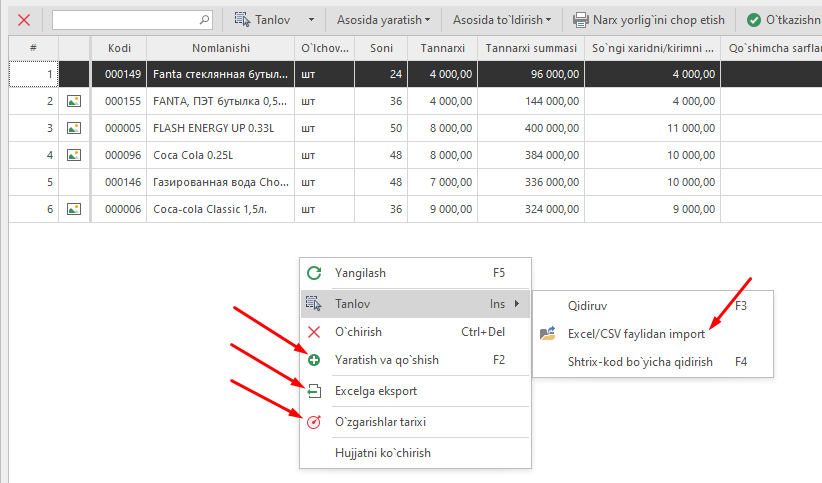Select O'chirish from the context menu
This screenshot has height=483, width=822.
click(358, 332)
